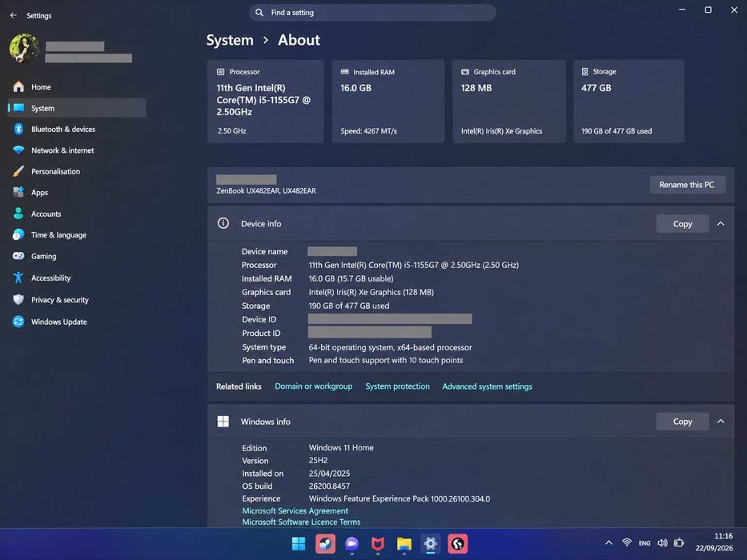This screenshot has width=747, height=560.
Task: Click the Find a setting search box
Action: (372, 12)
